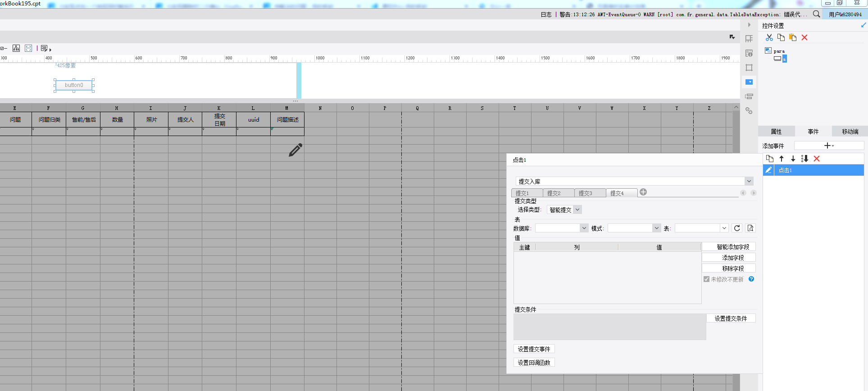Collapse the right panel with the triangle

(750, 25)
